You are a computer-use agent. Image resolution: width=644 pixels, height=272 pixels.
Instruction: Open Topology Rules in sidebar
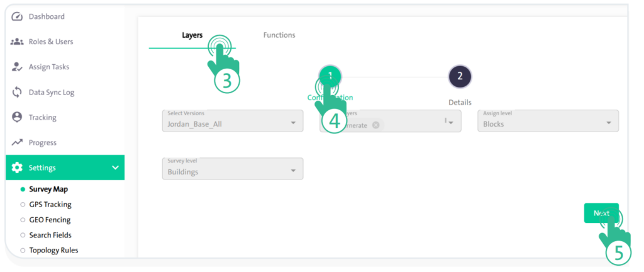coord(53,250)
